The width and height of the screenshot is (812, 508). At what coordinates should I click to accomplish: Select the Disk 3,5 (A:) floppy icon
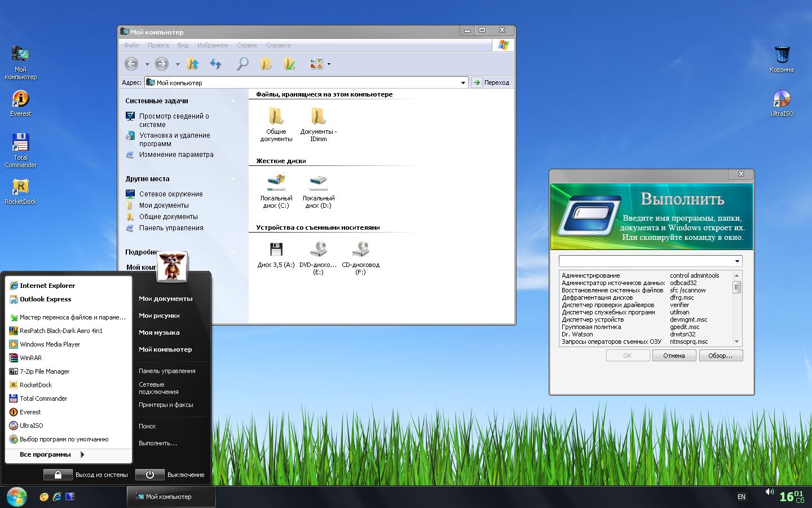coord(276,250)
